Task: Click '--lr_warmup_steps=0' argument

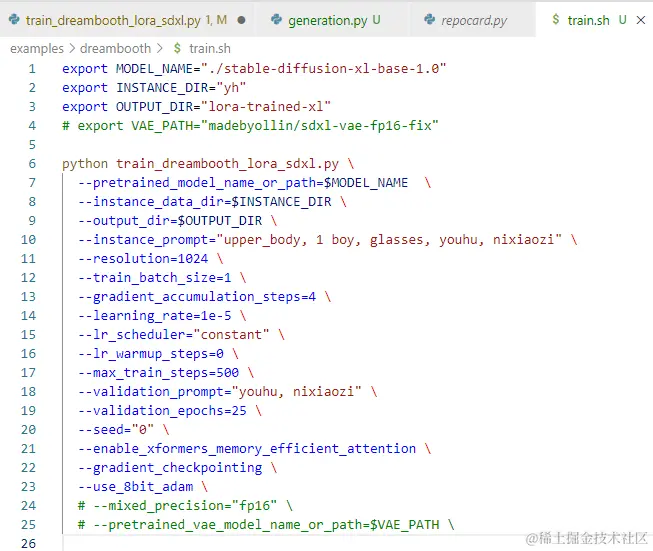Action: tap(151, 354)
